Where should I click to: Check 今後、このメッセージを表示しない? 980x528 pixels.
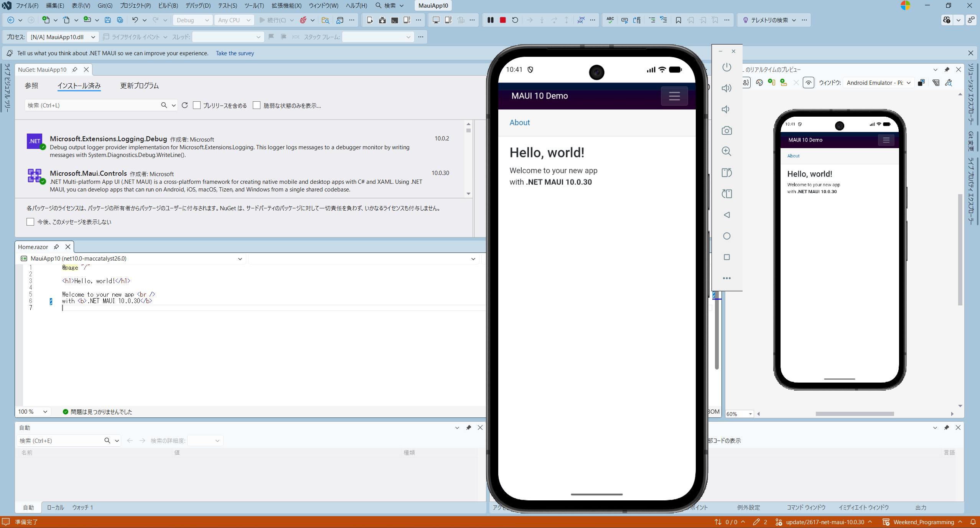pos(30,222)
